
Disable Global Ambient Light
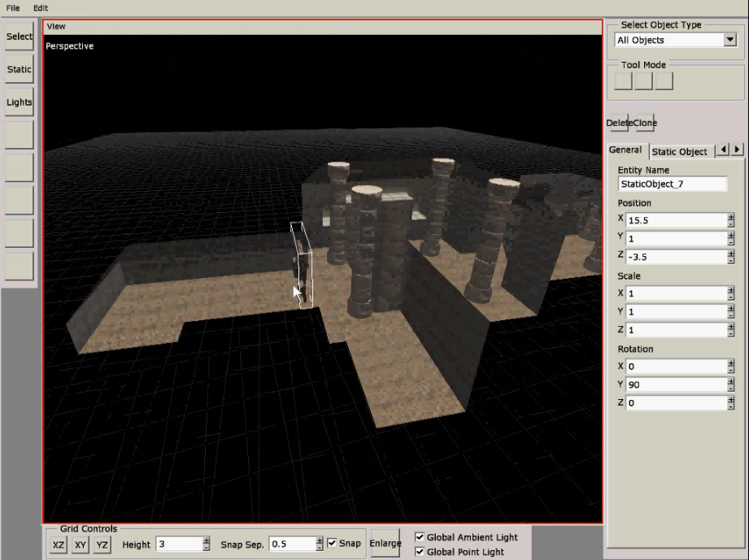point(420,537)
